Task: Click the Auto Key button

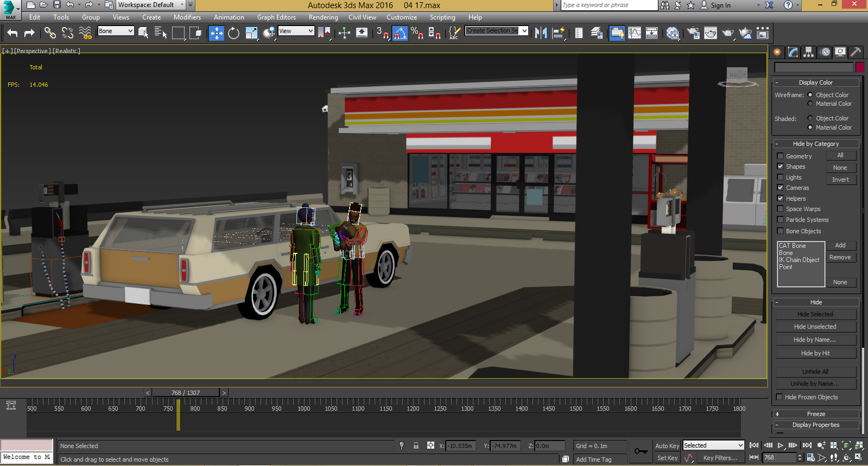Action: (x=667, y=446)
